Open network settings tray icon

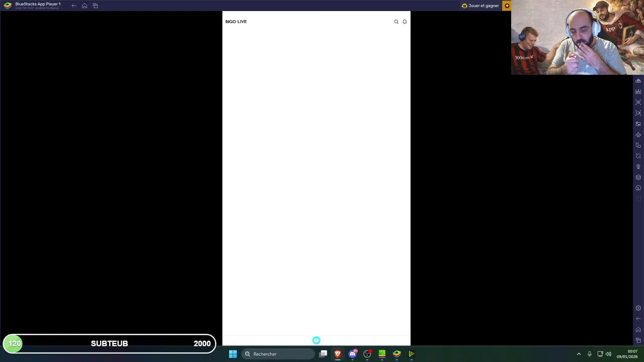pos(600,354)
